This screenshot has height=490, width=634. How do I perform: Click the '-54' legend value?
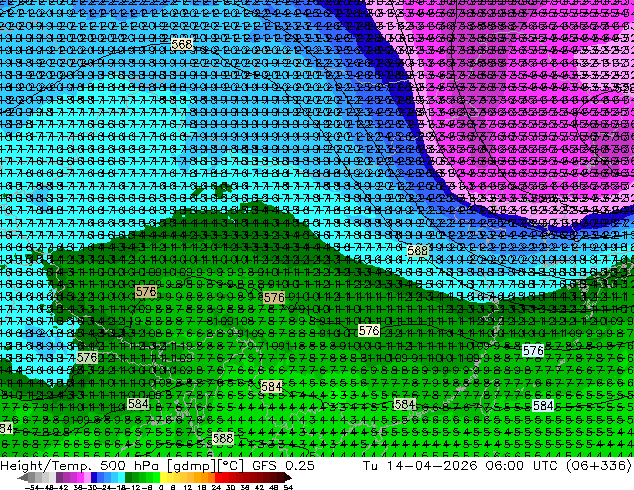pyautogui.click(x=31, y=488)
